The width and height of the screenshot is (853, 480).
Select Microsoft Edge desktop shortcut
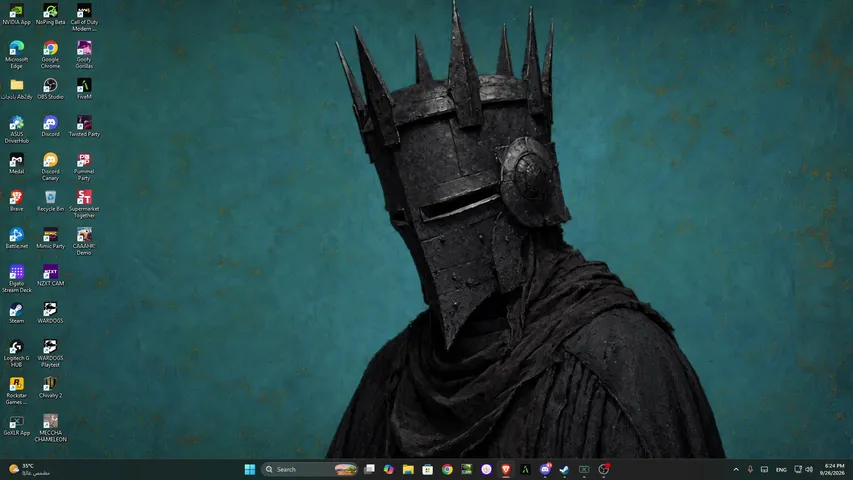16,55
